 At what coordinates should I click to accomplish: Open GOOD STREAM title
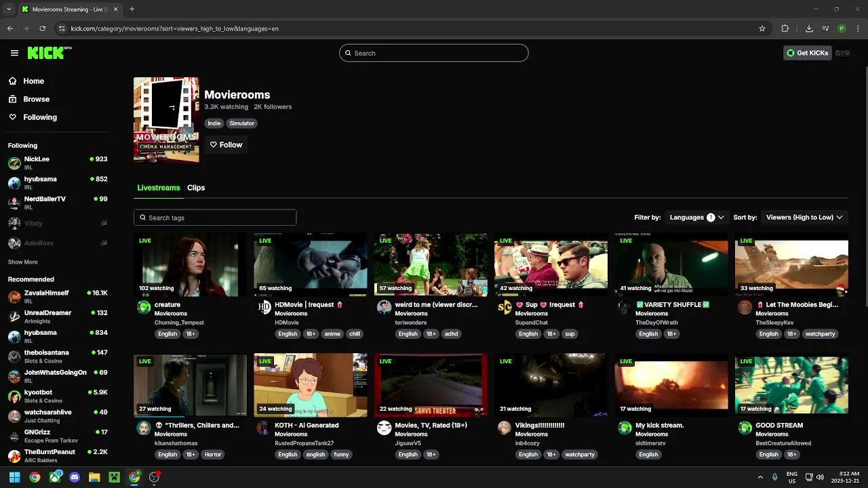coord(779,426)
